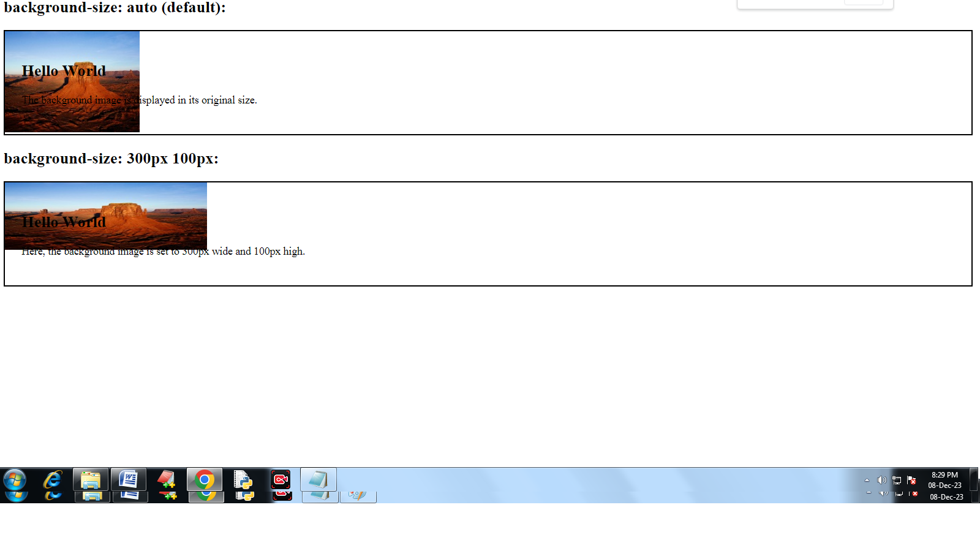Click the second Hello World heading
Screen dimensions: 980x551
point(64,222)
